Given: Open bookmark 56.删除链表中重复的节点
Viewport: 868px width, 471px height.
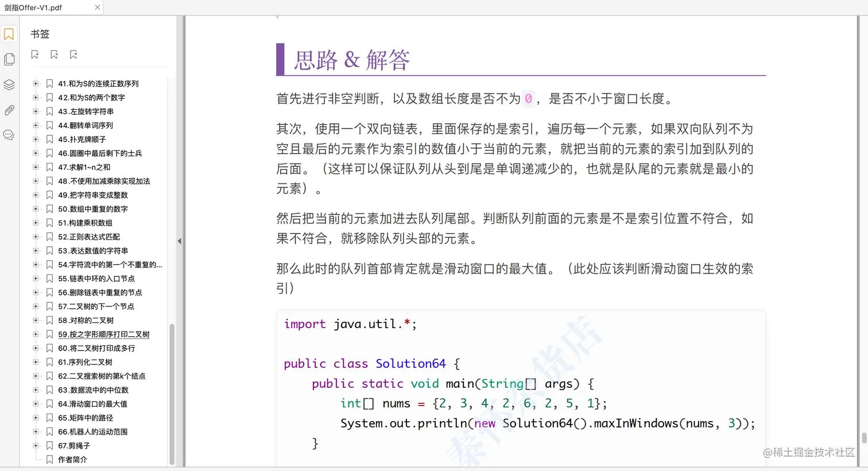Looking at the screenshot, I should (100, 292).
